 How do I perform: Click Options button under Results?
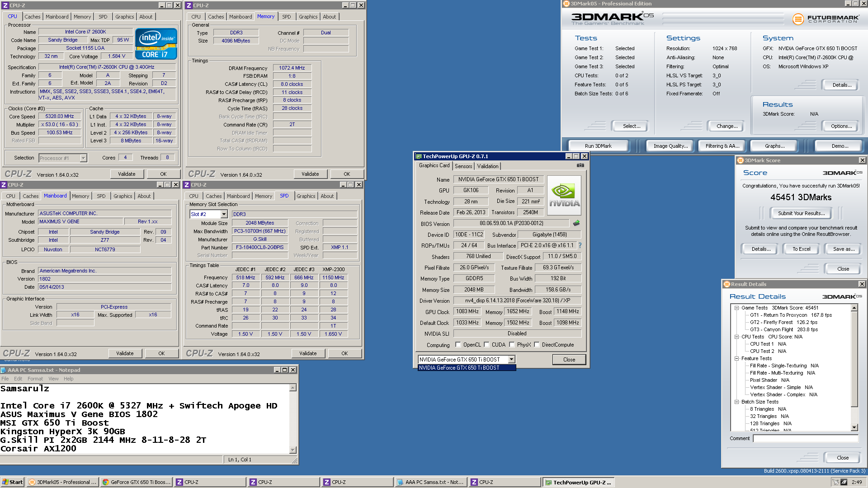[841, 126]
